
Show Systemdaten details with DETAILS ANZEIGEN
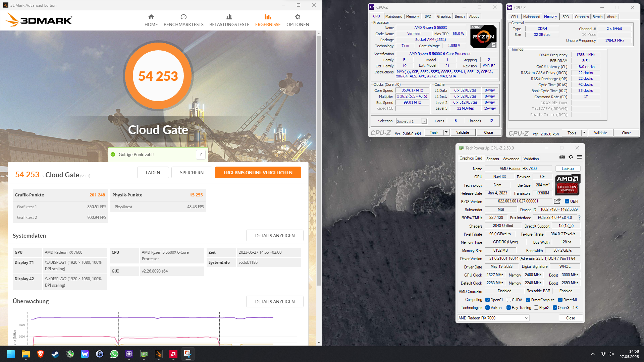click(275, 236)
